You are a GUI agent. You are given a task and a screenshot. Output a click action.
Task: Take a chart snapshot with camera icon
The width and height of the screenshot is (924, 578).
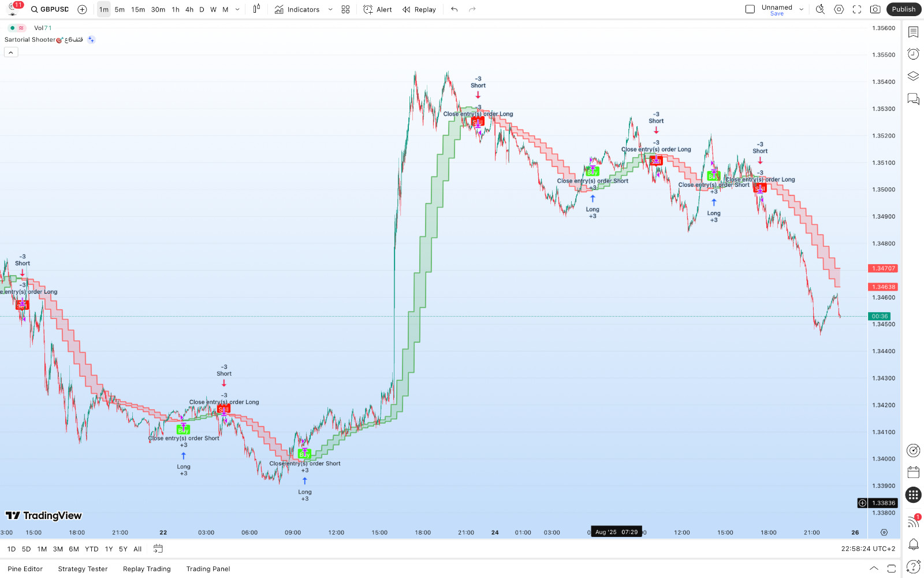point(875,9)
